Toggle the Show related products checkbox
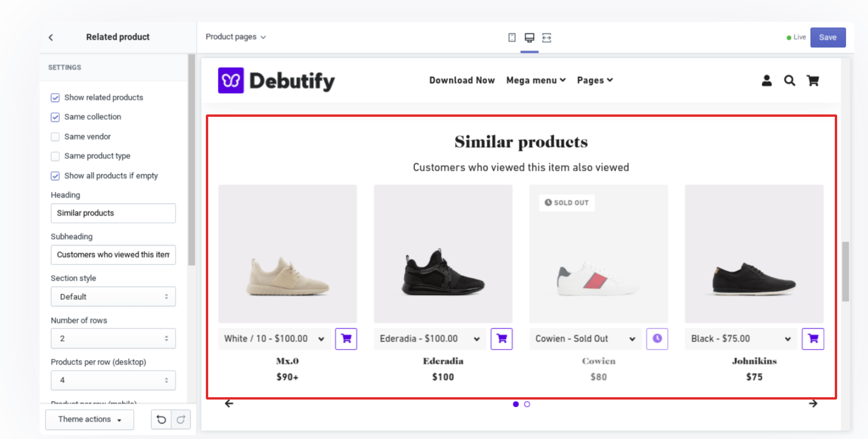 [x=55, y=97]
